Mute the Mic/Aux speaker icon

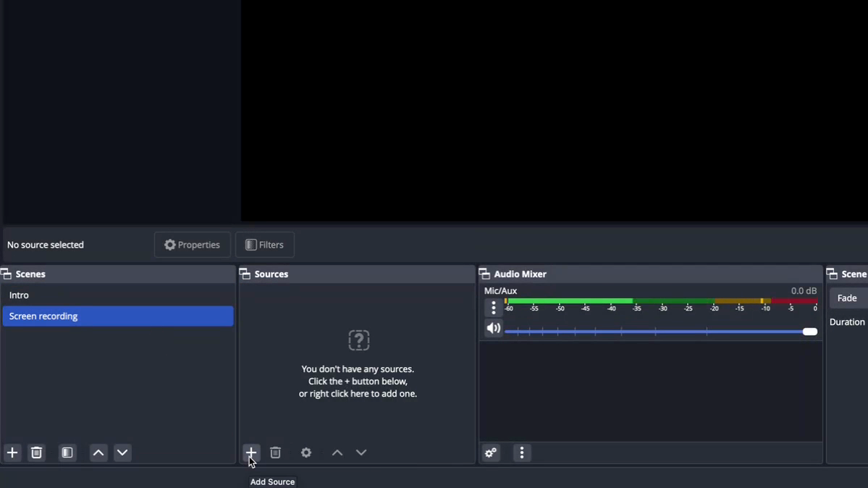493,329
